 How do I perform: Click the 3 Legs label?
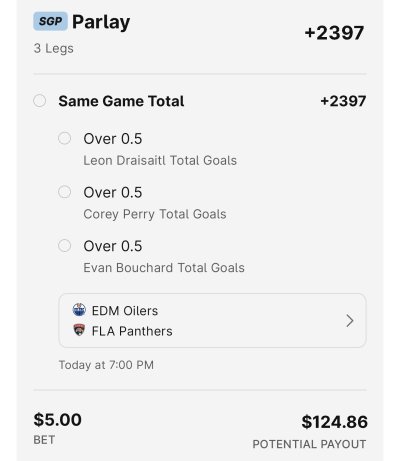53,49
